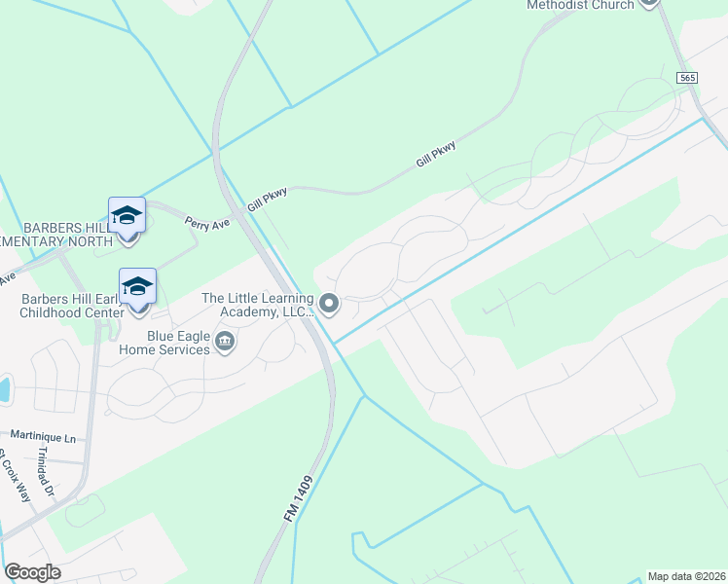
Task: Select the Barbers Hill Early Childhood Center label
Action: (72, 306)
